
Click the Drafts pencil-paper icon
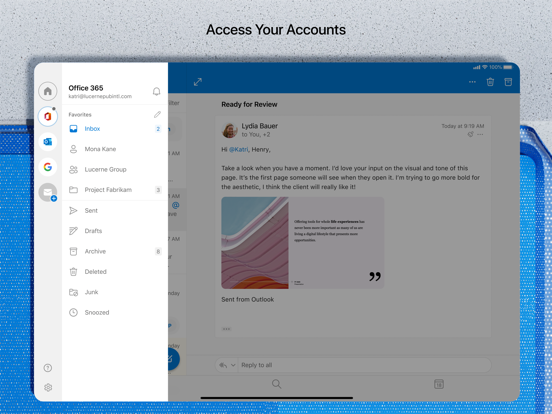(73, 231)
